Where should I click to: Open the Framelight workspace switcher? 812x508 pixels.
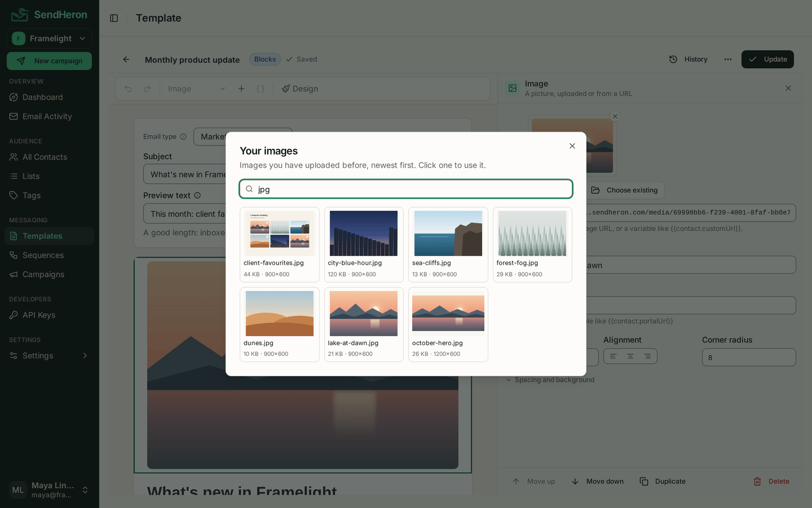[49, 38]
